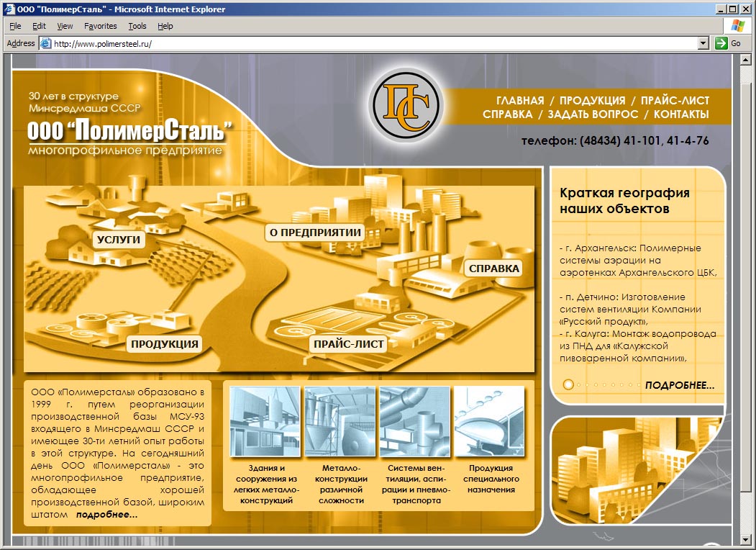
Task: Expand the address bar dropdown arrow
Action: 703,43
